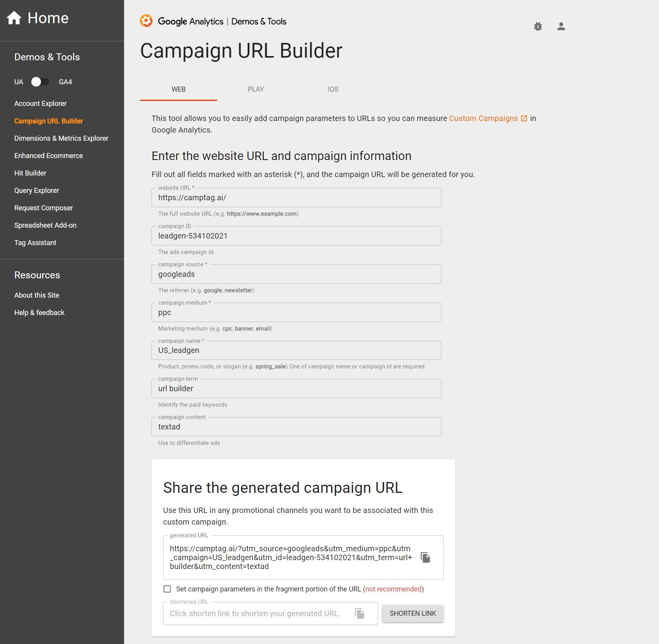
Task: Click the Home icon in the sidebar
Action: tap(13, 18)
